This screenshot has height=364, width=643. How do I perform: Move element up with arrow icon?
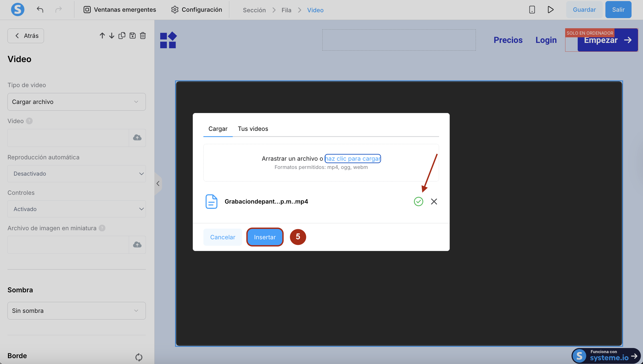pyautogui.click(x=102, y=36)
